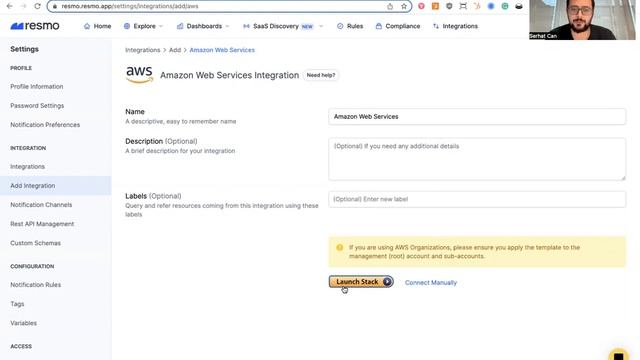Go to Home in top navigation
Viewport: 640px width, 360px height.
[98, 26]
